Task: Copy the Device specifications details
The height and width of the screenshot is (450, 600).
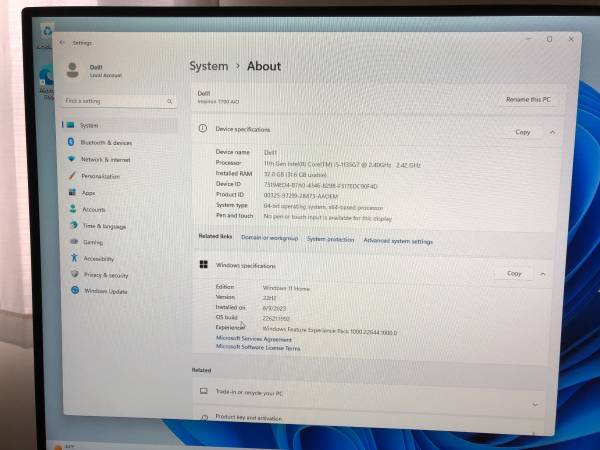Action: tap(522, 132)
